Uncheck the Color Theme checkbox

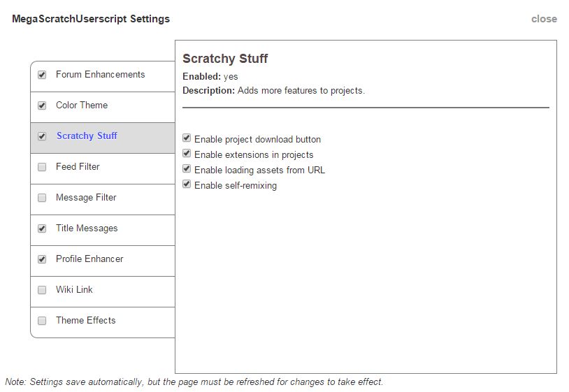pos(42,106)
